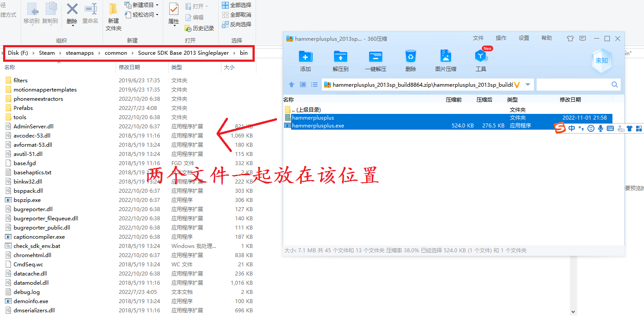This screenshot has width=644, height=318.
Task: Open the 文件 menu in 360压缩
Action: [x=478, y=38]
